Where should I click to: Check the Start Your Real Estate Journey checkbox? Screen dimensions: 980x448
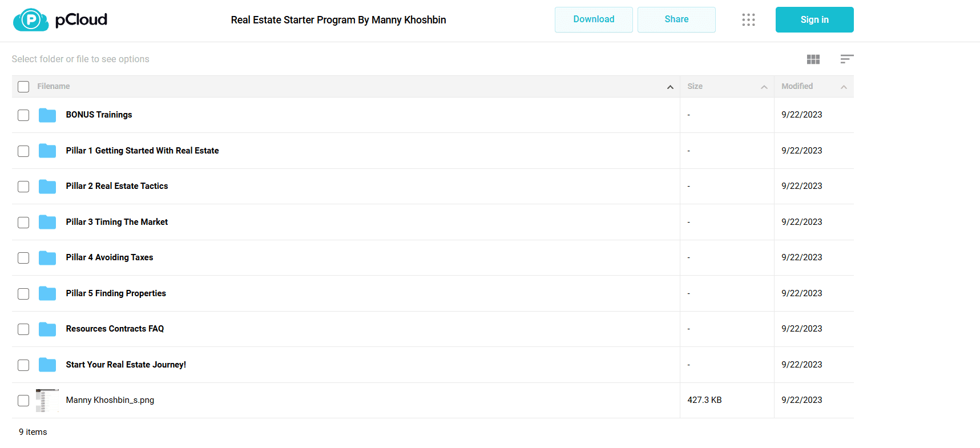(x=23, y=365)
